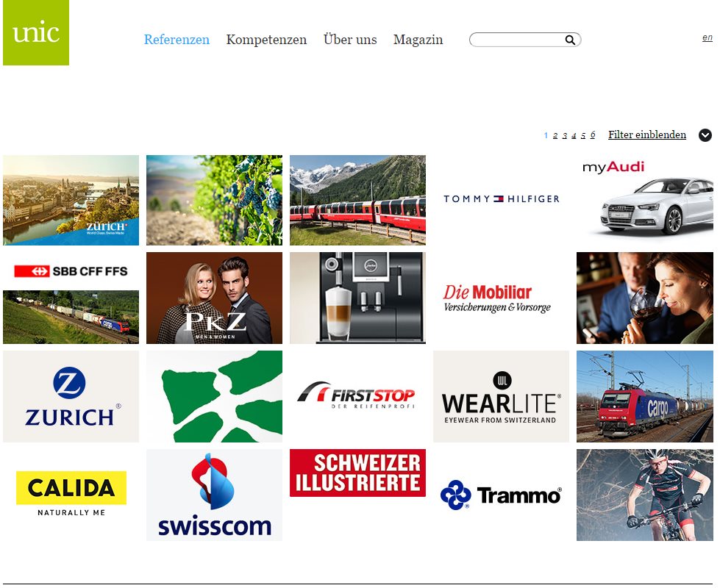Open the Magazin section

coord(418,40)
